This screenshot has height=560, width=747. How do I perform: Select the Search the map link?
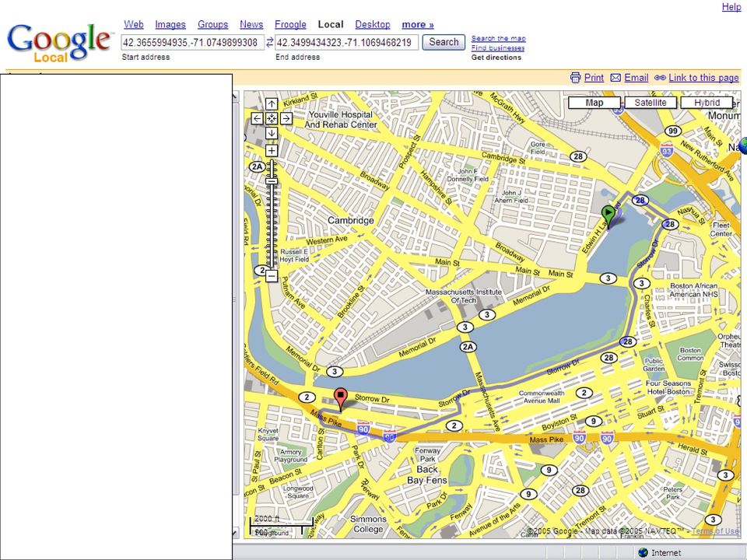click(x=498, y=38)
